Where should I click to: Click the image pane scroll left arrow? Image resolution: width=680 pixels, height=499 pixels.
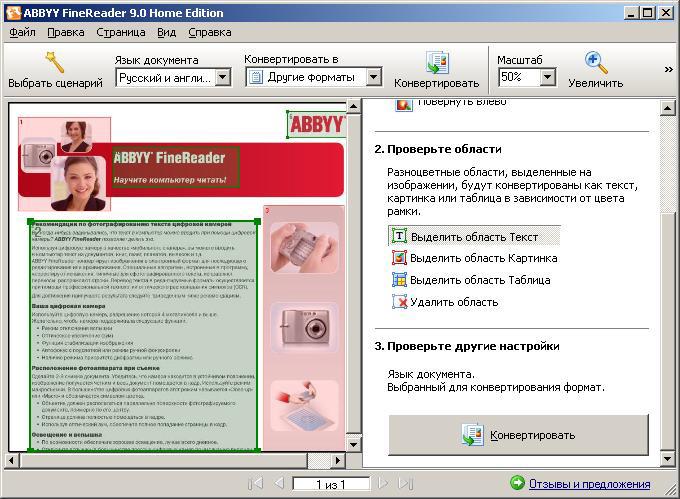(12, 460)
